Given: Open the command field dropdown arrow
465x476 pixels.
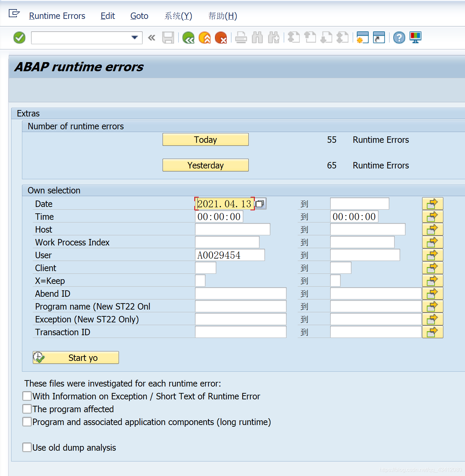Looking at the screenshot, I should (x=135, y=37).
